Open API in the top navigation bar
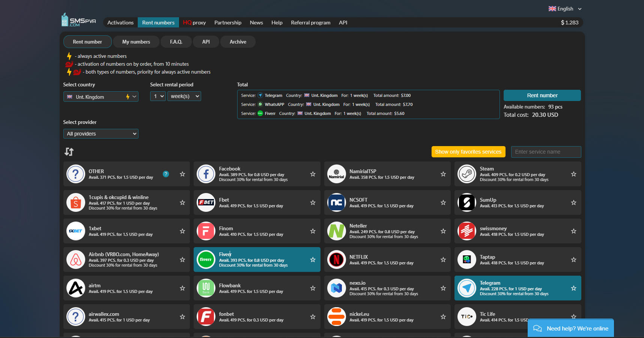Viewport: 644px width, 338px height. pyautogui.click(x=343, y=23)
